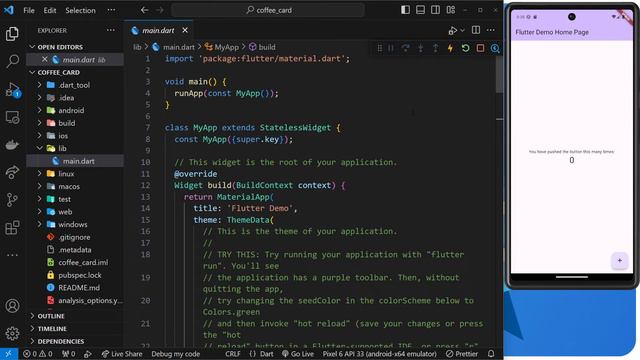Select Pixel 6 API 33 device
This screenshot has width=640, height=360.
point(380,354)
